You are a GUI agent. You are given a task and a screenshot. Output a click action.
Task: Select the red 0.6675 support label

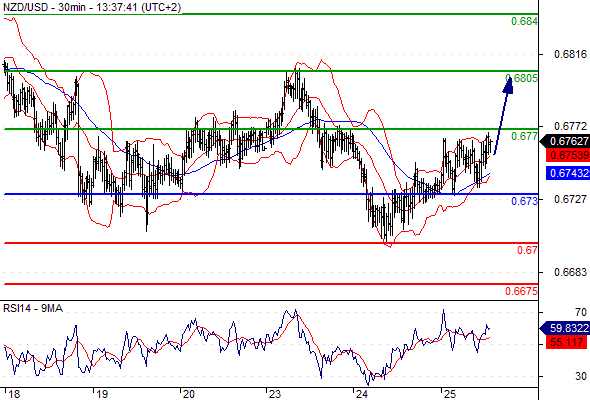tap(522, 291)
